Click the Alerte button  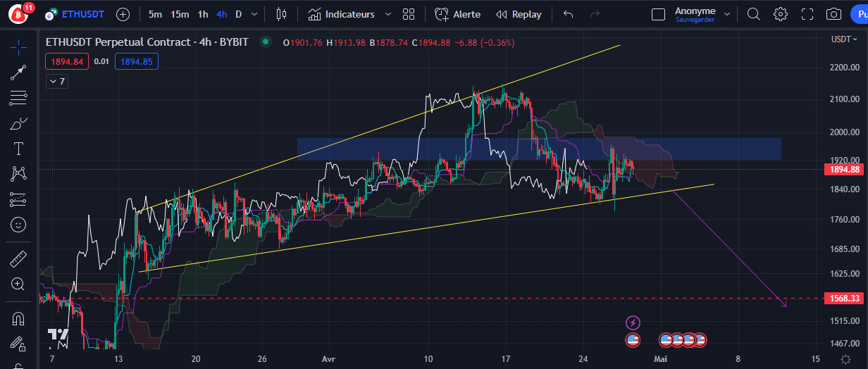458,14
